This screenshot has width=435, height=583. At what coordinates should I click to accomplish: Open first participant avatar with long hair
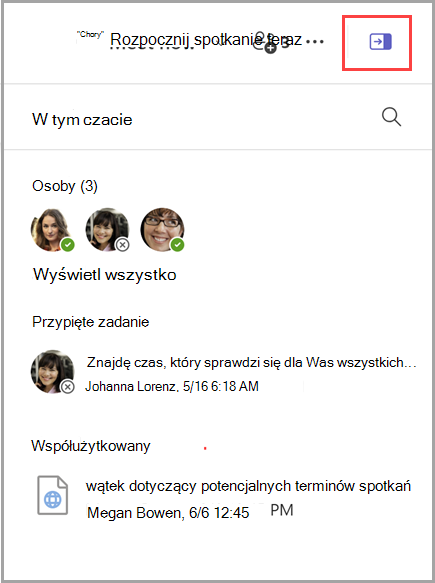pos(52,229)
